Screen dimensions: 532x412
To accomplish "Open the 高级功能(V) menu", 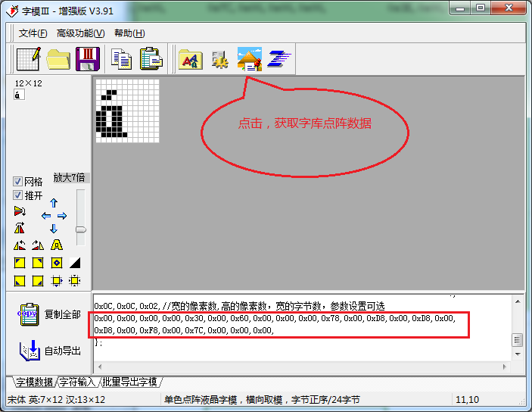I will click(80, 33).
